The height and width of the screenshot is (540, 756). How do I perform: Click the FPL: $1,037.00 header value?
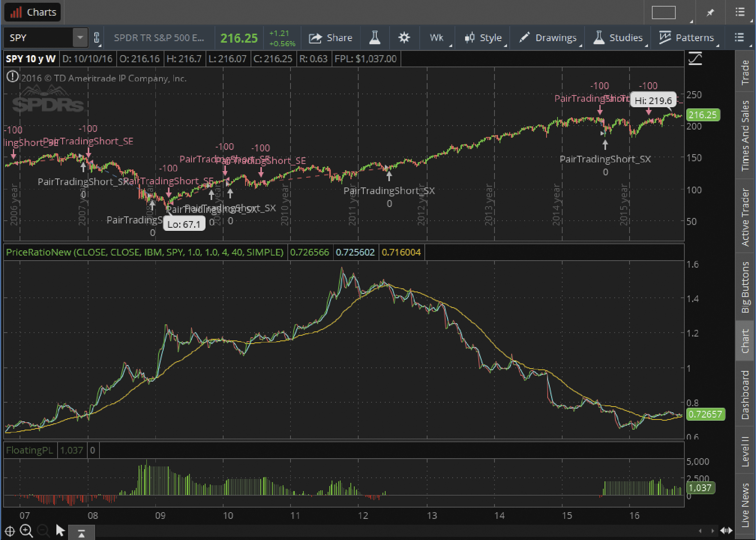click(x=366, y=59)
